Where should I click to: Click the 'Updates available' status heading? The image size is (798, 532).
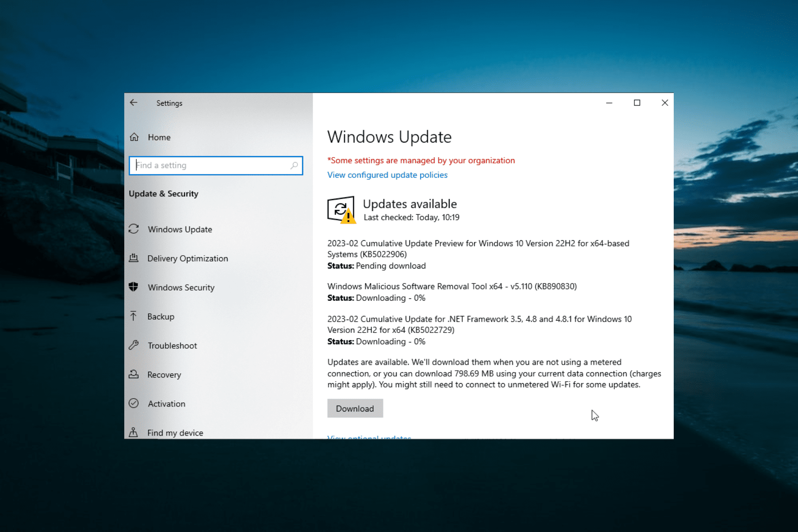tap(410, 204)
